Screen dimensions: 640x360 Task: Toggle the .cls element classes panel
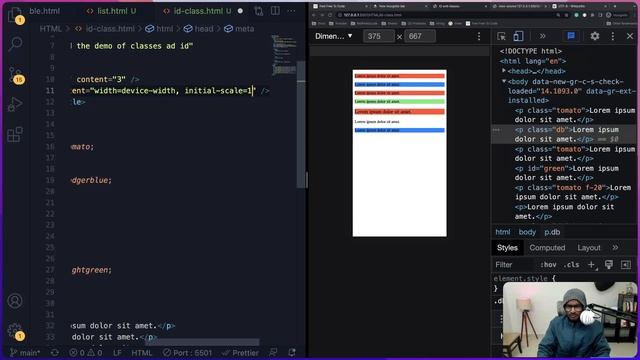point(571,265)
